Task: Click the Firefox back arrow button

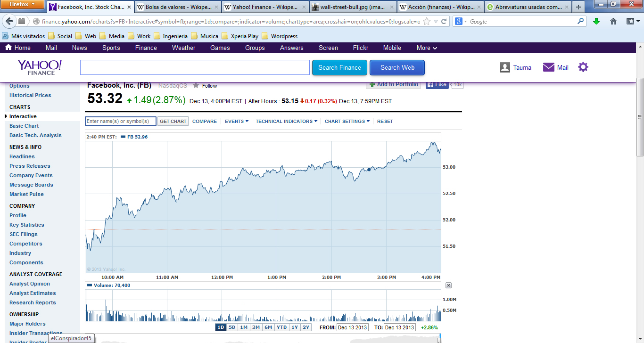Action: (x=9, y=22)
